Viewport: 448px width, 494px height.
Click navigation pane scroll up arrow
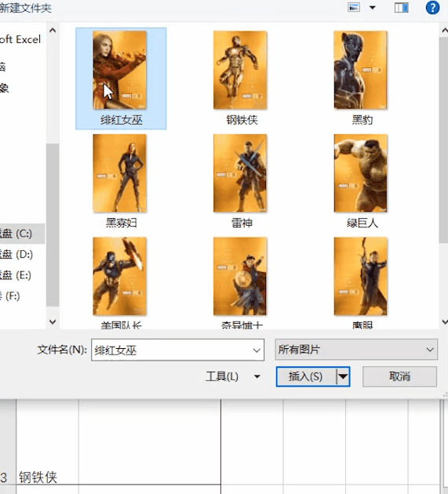[x=53, y=31]
